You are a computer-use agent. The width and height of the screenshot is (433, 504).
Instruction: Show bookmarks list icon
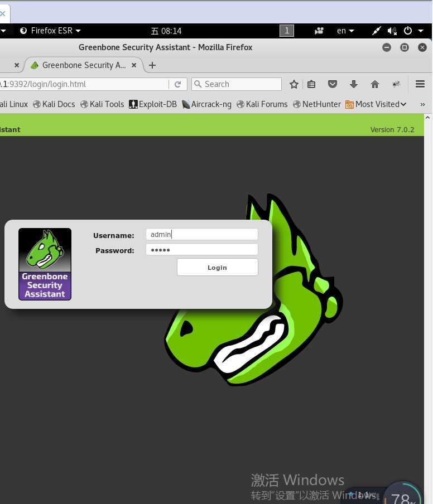coord(311,84)
